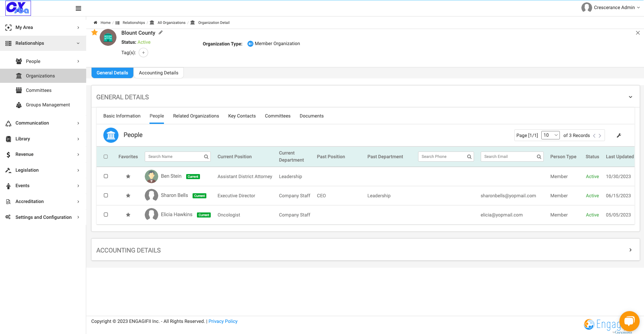The height and width of the screenshot is (334, 644).
Task: Tick the select-all checkbox in table header
Action: tap(106, 157)
